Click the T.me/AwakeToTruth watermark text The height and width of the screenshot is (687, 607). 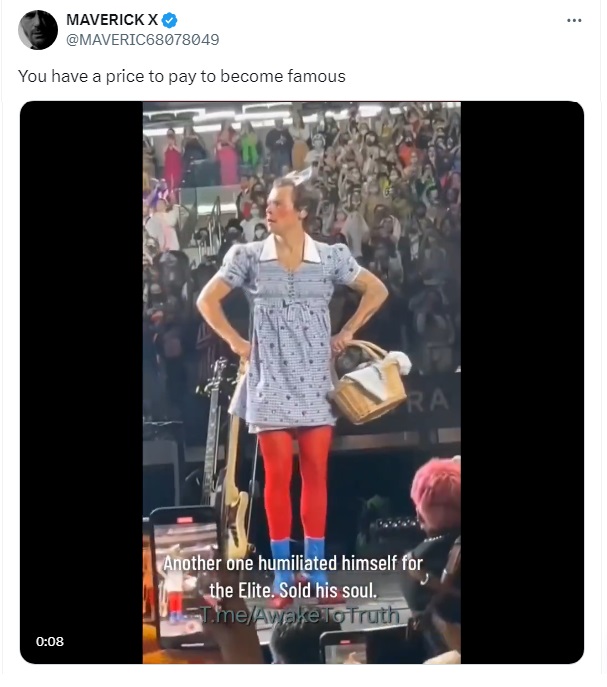300,615
